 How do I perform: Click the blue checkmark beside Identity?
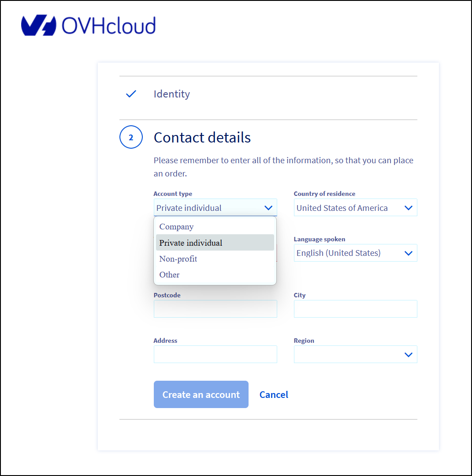click(x=131, y=94)
